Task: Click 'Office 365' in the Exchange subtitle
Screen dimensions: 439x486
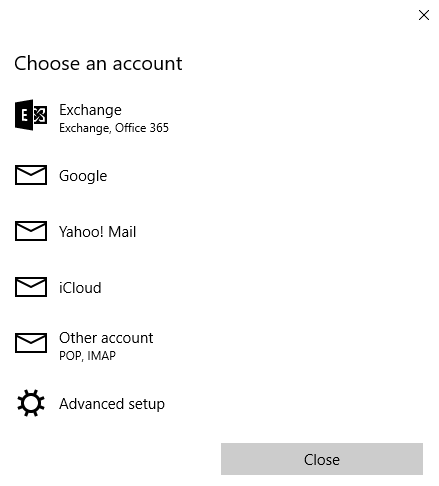Action: click(x=142, y=128)
